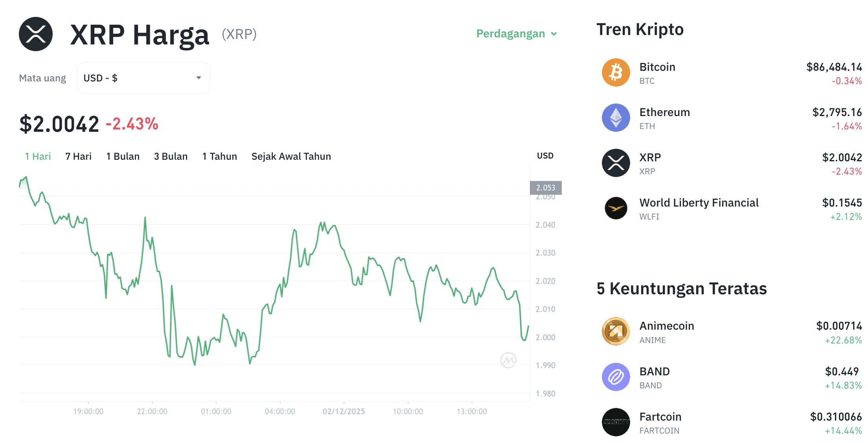Click the BAND protocol icon
The image size is (868, 443).
(616, 377)
